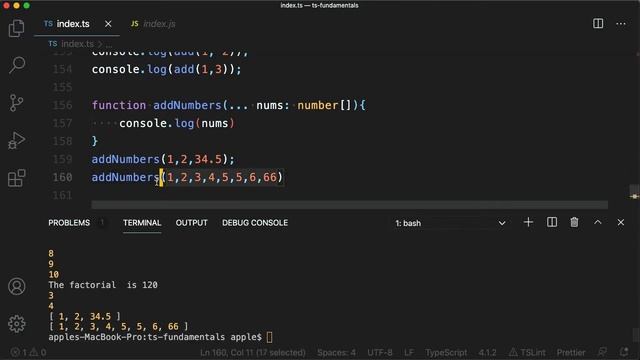
Task: Open the Explorer view in activity bar
Action: point(17,28)
